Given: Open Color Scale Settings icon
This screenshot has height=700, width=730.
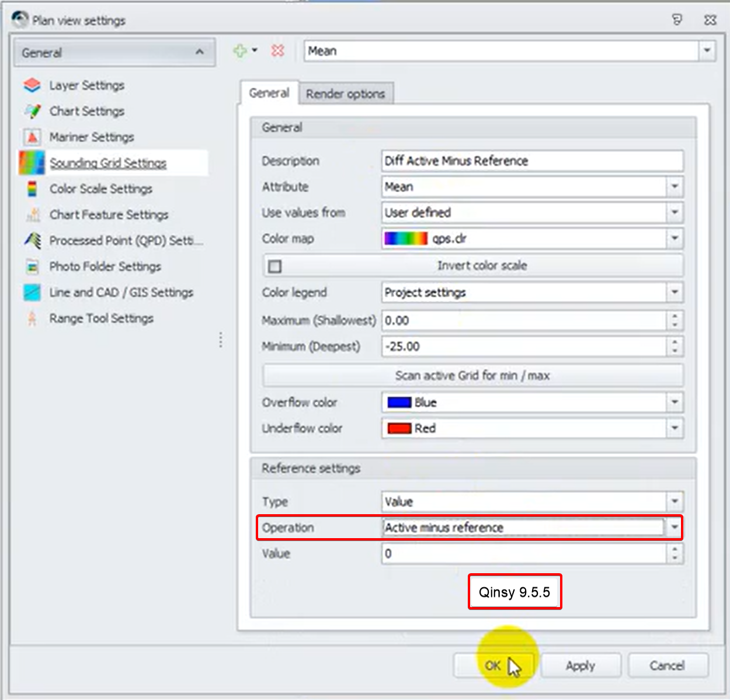Looking at the screenshot, I should point(32,189).
